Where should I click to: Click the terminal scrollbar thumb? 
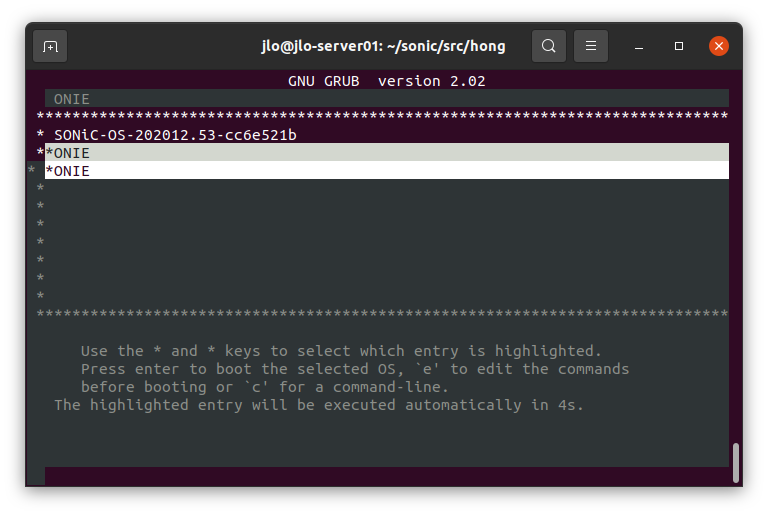point(736,462)
